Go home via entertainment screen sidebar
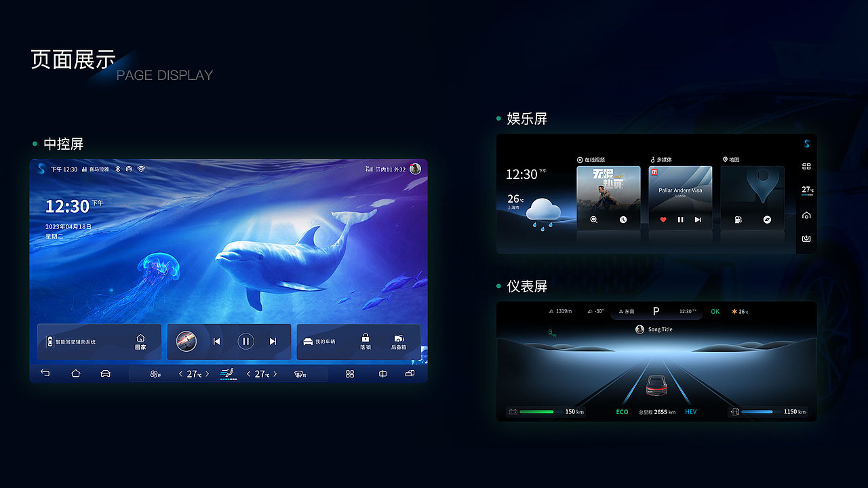The height and width of the screenshot is (488, 868). point(806,215)
